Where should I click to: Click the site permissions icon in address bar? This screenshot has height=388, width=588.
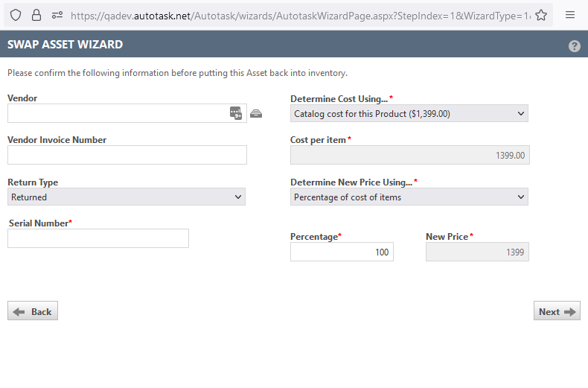[x=57, y=15]
